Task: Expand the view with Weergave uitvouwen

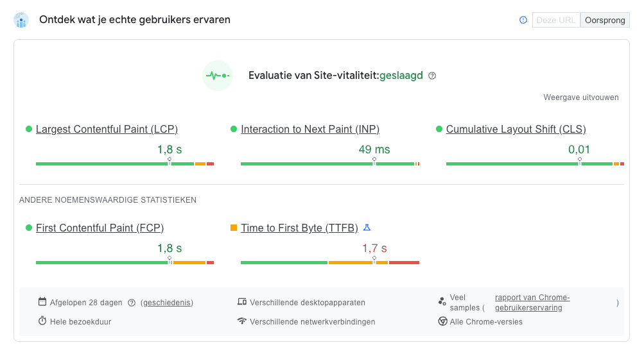Action: [581, 97]
